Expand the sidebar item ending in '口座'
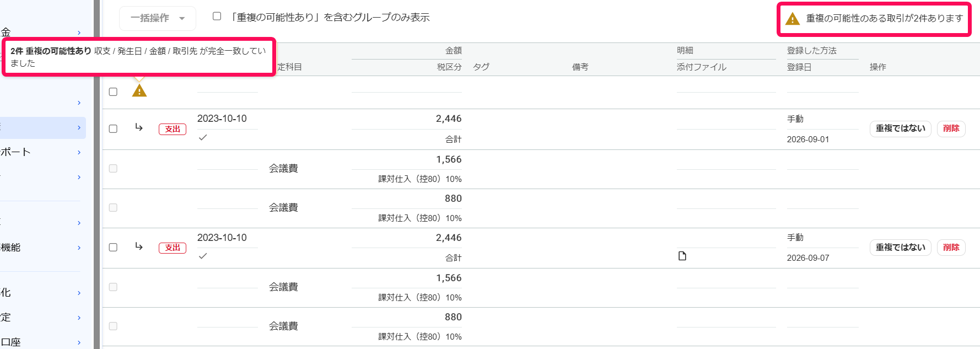The image size is (980, 349). pyautogui.click(x=42, y=342)
